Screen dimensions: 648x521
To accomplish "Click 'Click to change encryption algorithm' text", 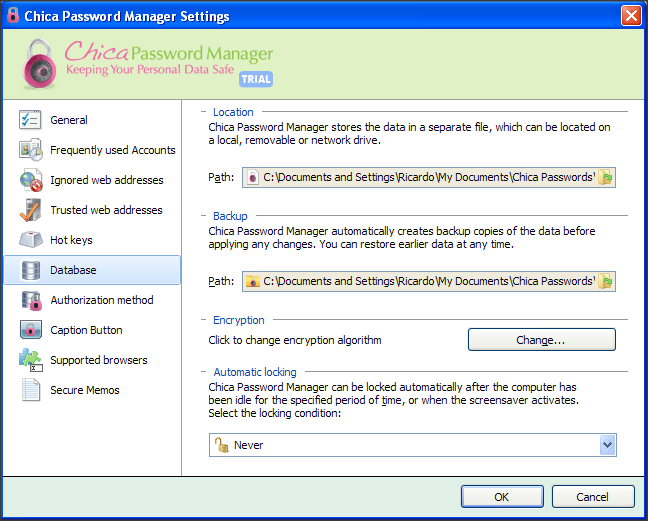I will coord(295,340).
